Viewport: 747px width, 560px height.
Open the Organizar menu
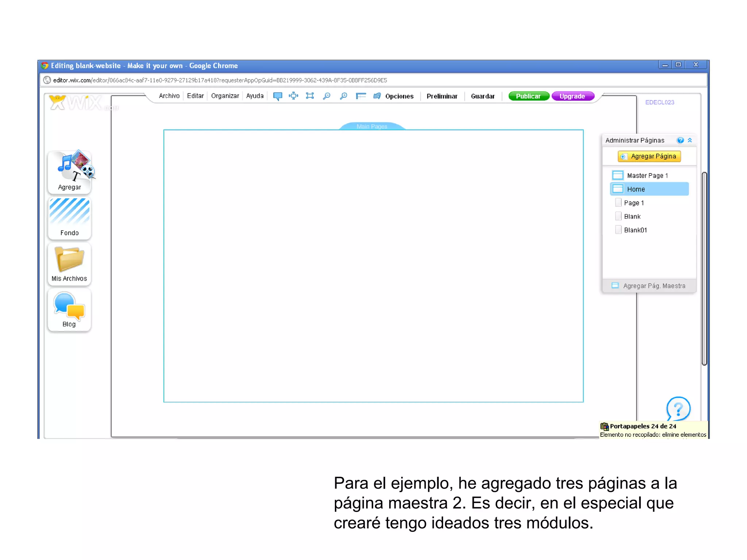pos(225,96)
